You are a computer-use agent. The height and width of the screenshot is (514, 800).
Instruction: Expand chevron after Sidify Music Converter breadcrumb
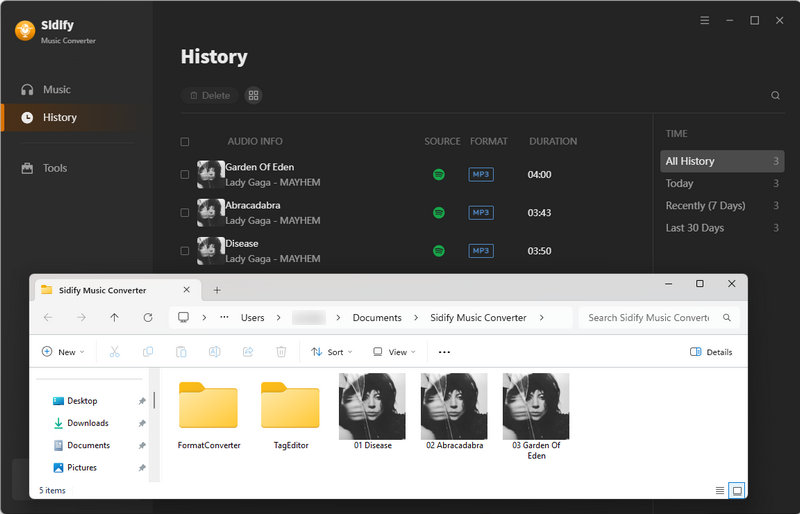coord(541,317)
